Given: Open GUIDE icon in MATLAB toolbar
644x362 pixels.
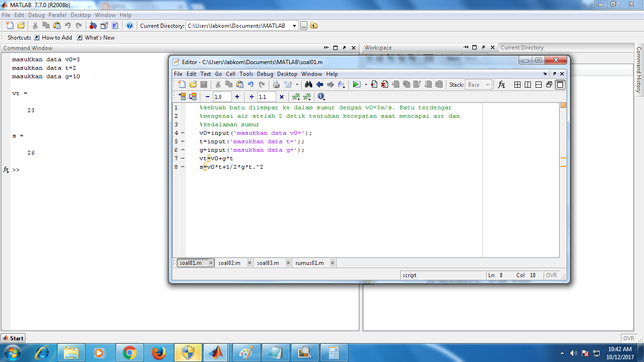Looking at the screenshot, I should 104,25.
